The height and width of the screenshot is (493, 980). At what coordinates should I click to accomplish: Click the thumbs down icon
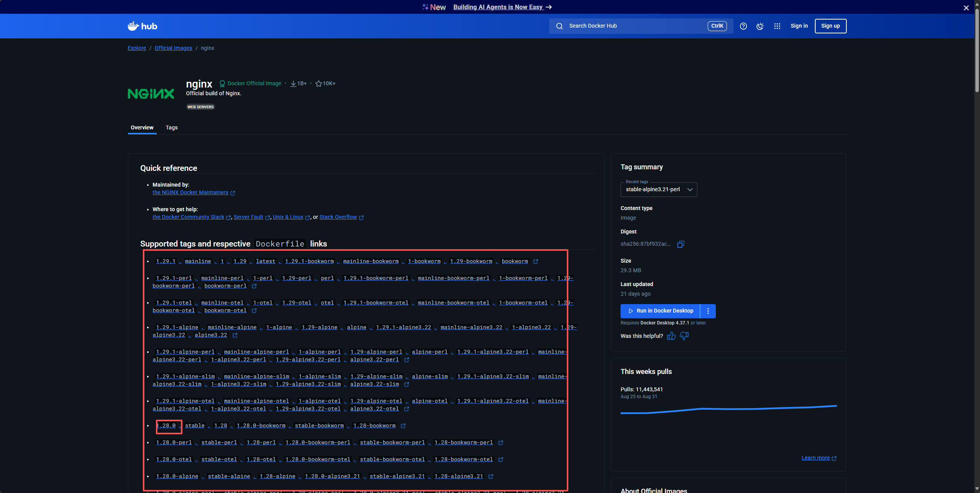(x=684, y=336)
